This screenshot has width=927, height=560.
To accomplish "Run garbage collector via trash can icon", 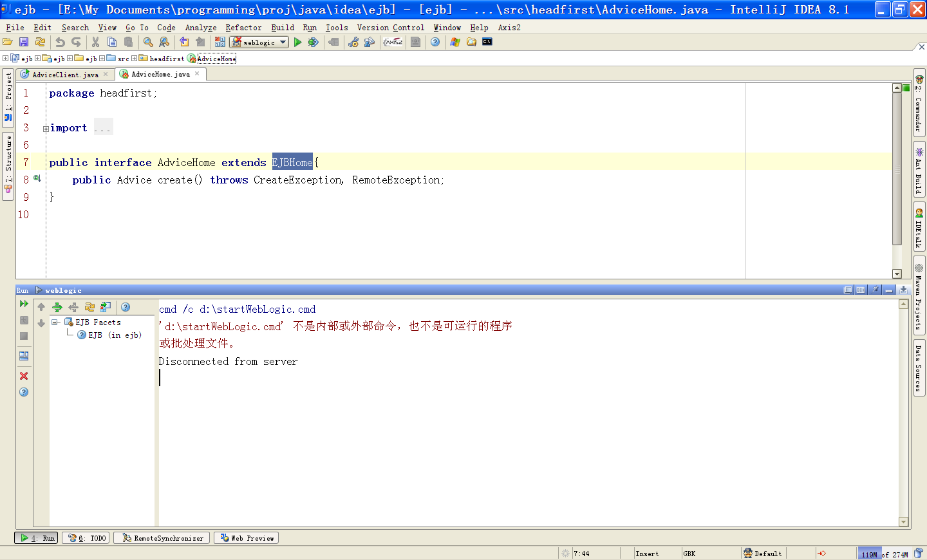I will pyautogui.click(x=919, y=554).
